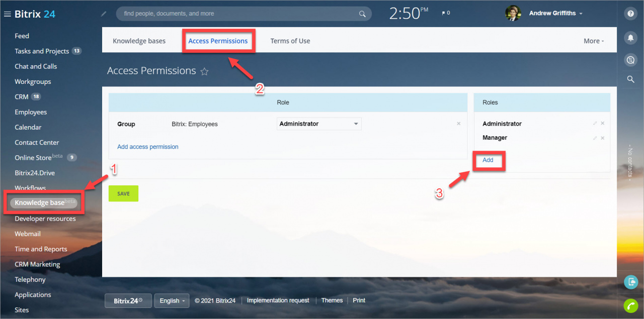This screenshot has width=644, height=319.
Task: Open the help question mark icon
Action: tap(630, 14)
